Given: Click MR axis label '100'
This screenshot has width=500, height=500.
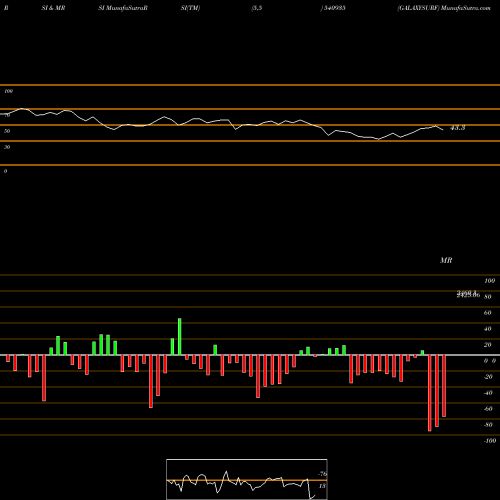Looking at the screenshot, I should [x=489, y=281].
